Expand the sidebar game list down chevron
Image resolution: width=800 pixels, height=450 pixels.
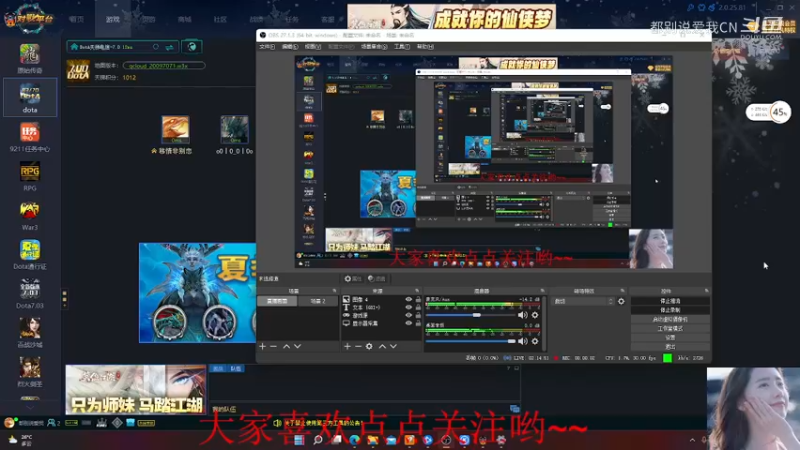[30, 407]
